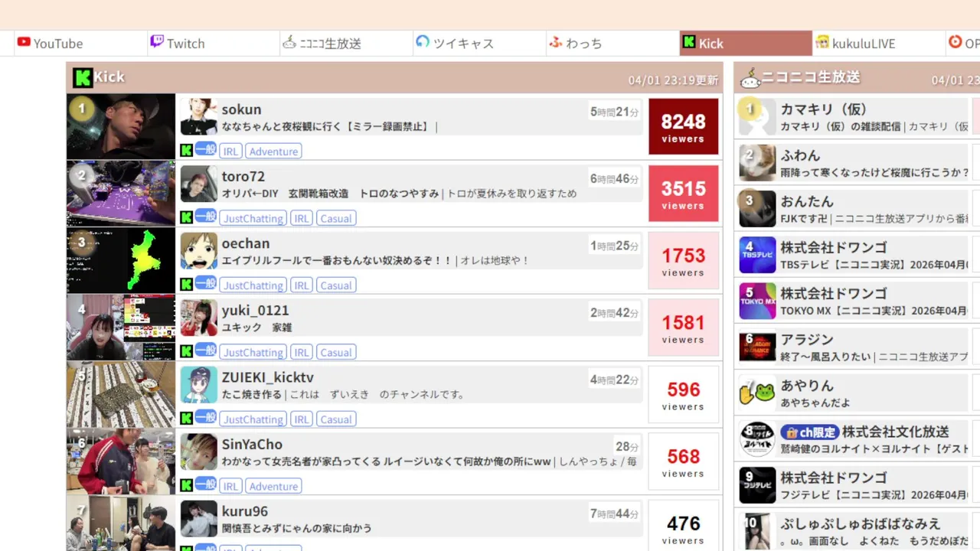980x551 pixels.
Task: Click sokun's profile avatar
Action: pyautogui.click(x=199, y=117)
